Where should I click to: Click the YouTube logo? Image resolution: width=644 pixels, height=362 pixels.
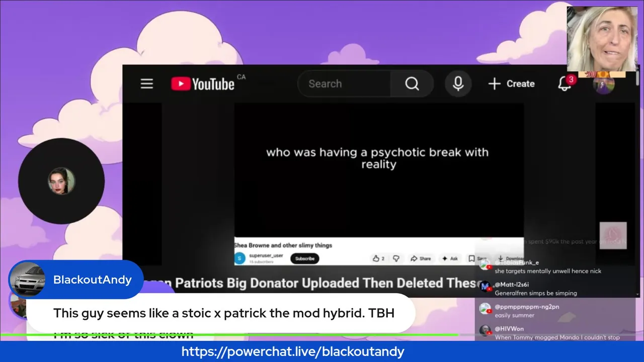tap(203, 83)
